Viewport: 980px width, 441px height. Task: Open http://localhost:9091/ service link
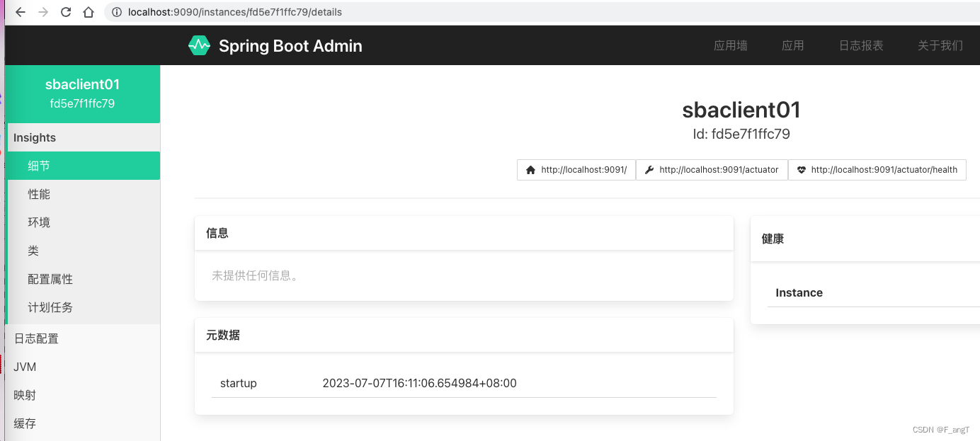point(576,170)
